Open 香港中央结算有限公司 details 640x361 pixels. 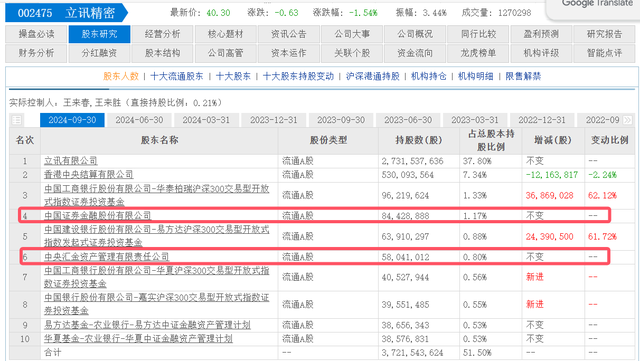89,175
